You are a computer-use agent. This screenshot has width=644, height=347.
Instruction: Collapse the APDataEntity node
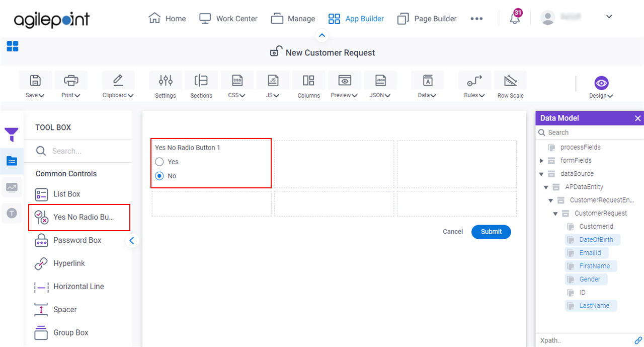pyautogui.click(x=546, y=187)
